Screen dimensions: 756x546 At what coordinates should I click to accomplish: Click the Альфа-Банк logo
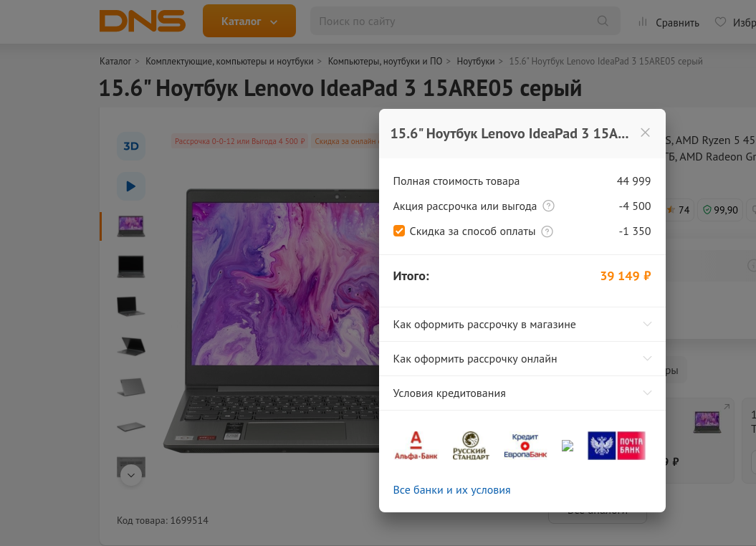tap(416, 446)
